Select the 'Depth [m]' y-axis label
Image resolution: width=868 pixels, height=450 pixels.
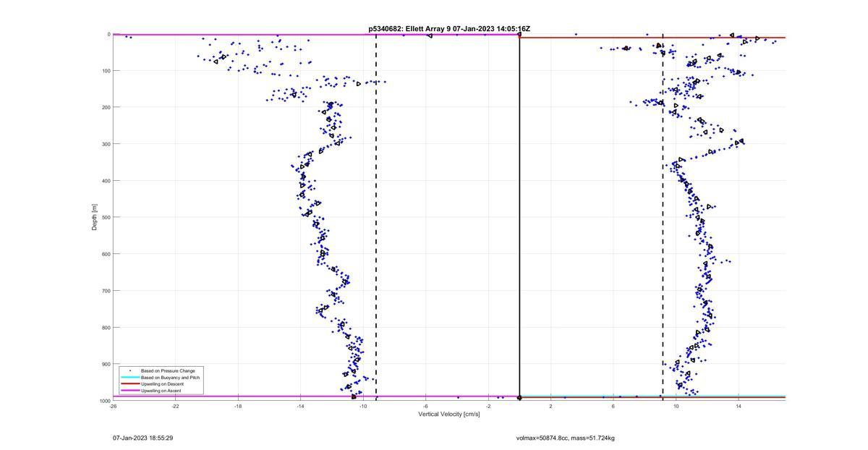(94, 217)
